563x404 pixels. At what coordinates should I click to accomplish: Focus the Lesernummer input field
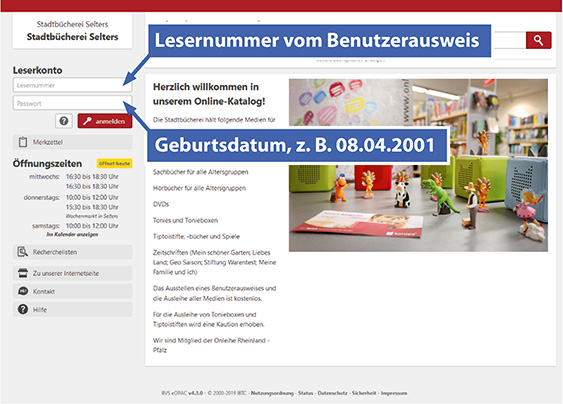(x=72, y=85)
